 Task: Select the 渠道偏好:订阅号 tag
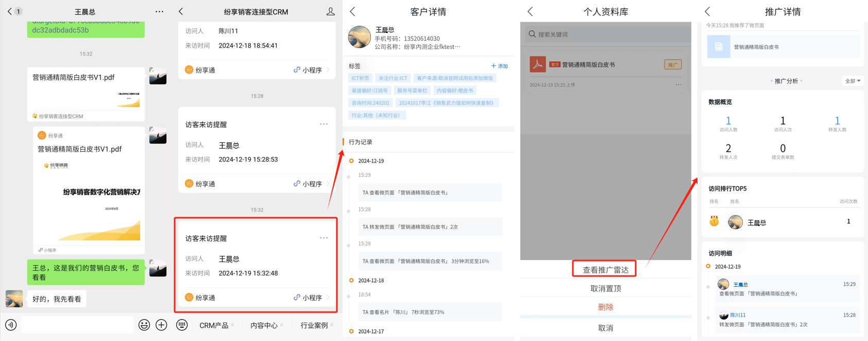pos(370,90)
